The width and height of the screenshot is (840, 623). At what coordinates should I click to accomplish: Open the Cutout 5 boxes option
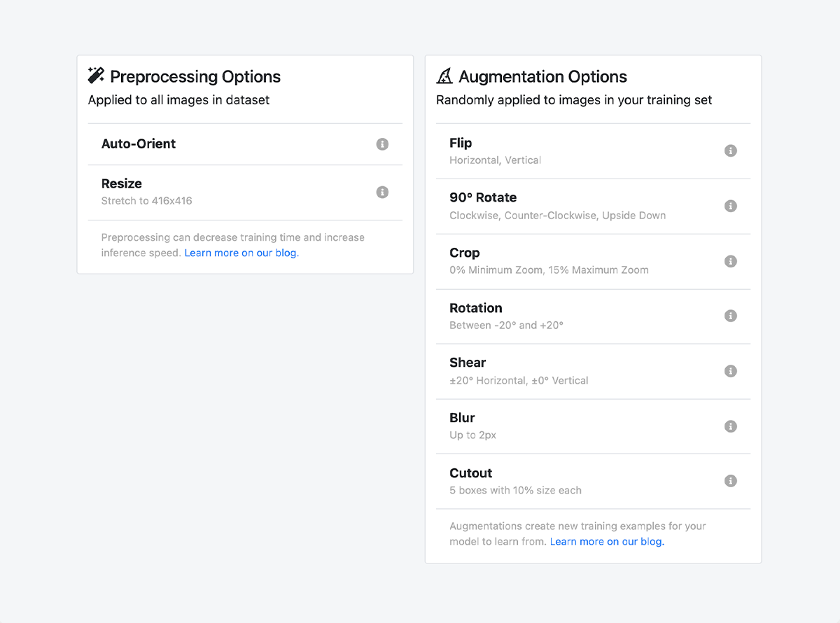point(515,481)
